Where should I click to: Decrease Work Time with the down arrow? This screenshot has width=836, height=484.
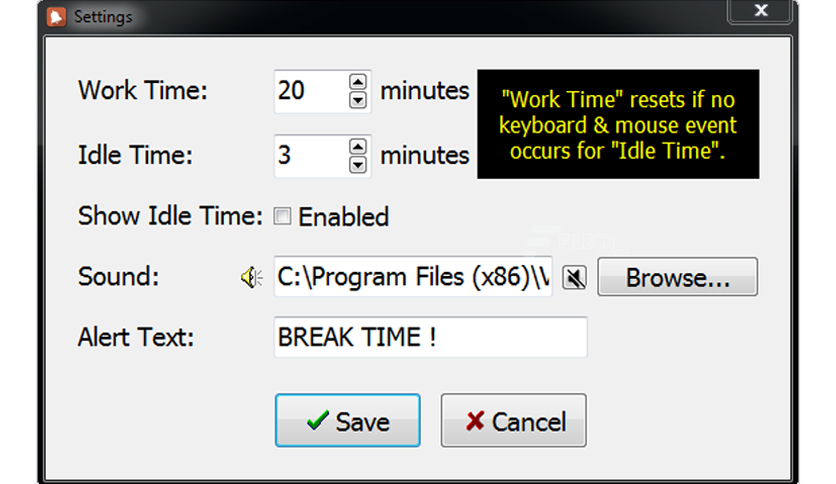click(358, 100)
